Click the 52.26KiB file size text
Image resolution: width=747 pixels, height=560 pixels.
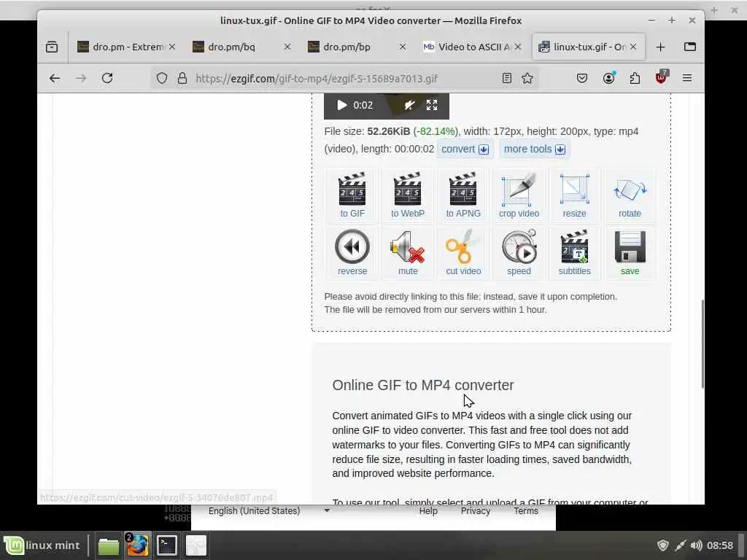pyautogui.click(x=388, y=131)
